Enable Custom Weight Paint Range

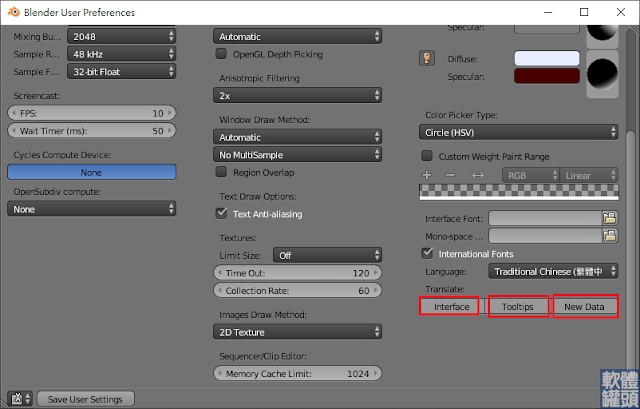(x=427, y=156)
